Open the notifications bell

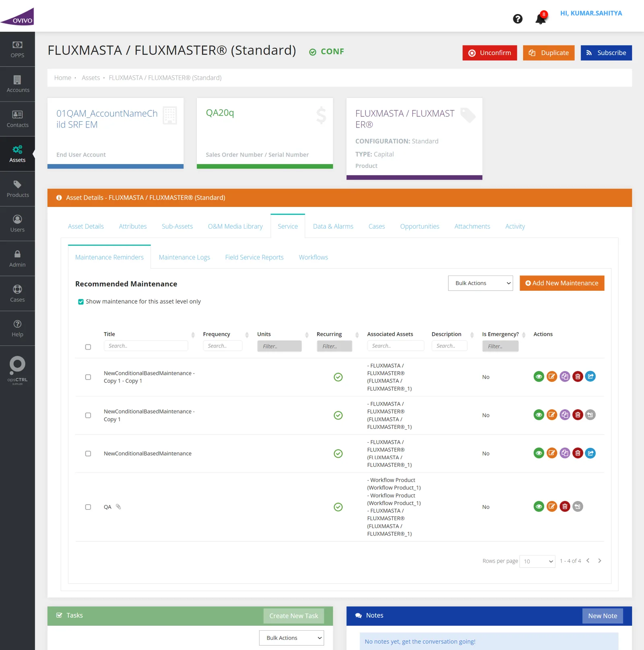[x=541, y=19]
